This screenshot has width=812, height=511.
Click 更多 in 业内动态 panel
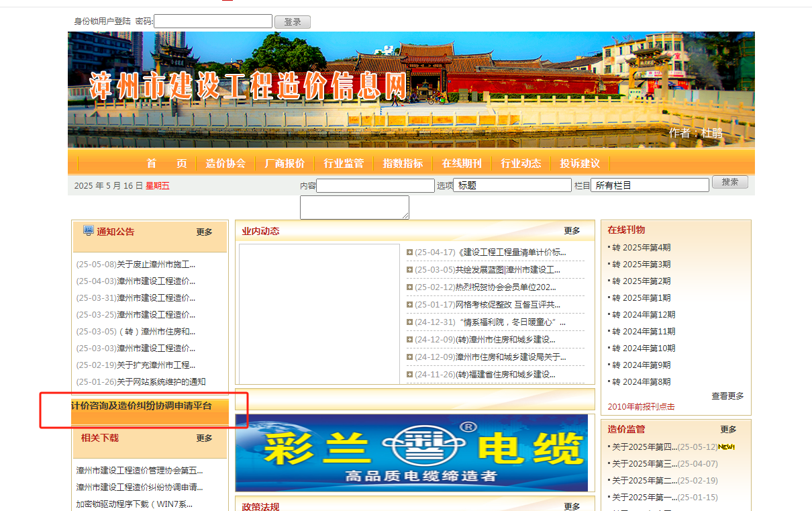pos(572,231)
